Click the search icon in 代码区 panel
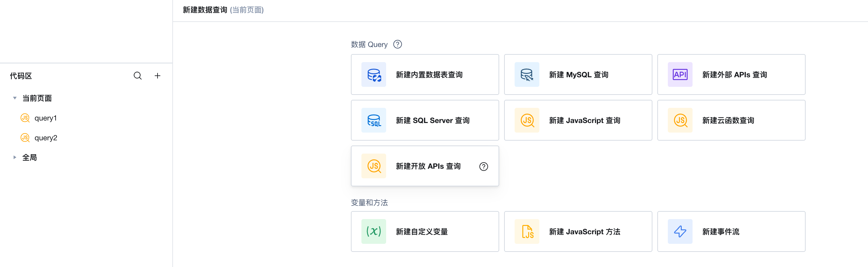The height and width of the screenshot is (267, 868). [x=137, y=76]
